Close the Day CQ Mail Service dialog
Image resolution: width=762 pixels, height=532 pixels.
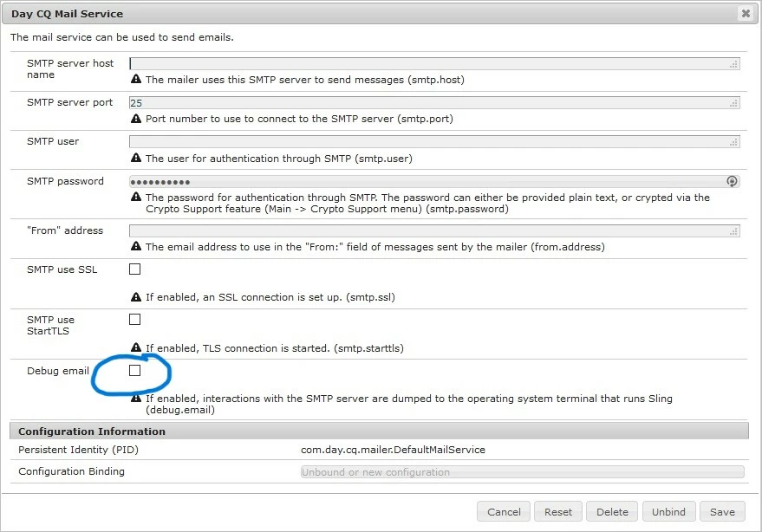click(x=746, y=14)
